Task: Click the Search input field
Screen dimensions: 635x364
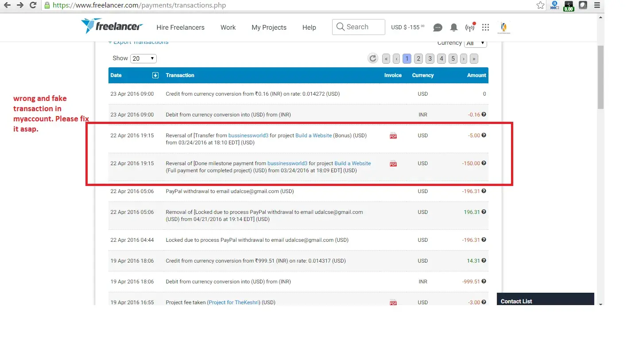Action: pos(359,27)
